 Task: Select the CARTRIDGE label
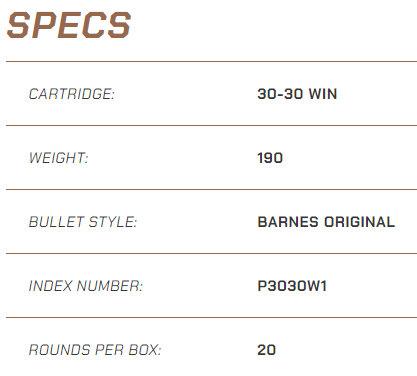click(72, 94)
